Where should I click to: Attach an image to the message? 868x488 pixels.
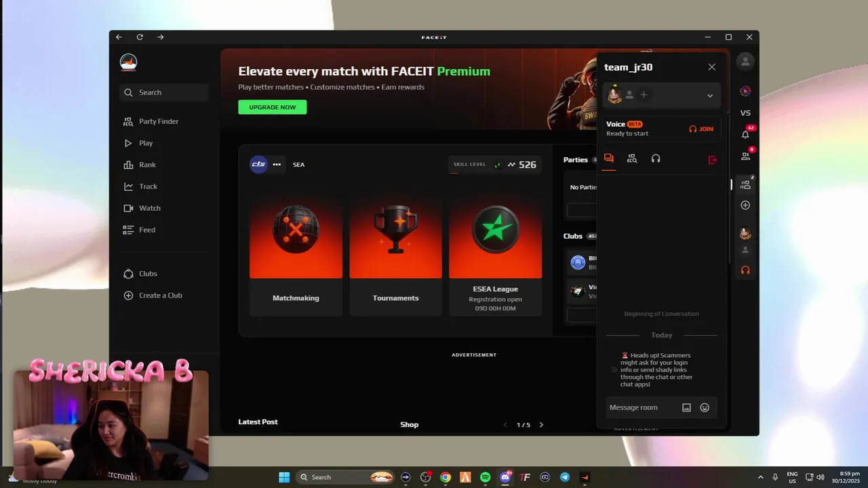(686, 407)
